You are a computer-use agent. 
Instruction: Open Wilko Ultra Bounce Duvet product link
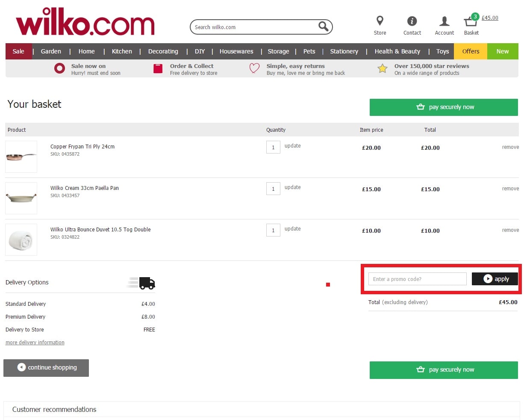100,229
